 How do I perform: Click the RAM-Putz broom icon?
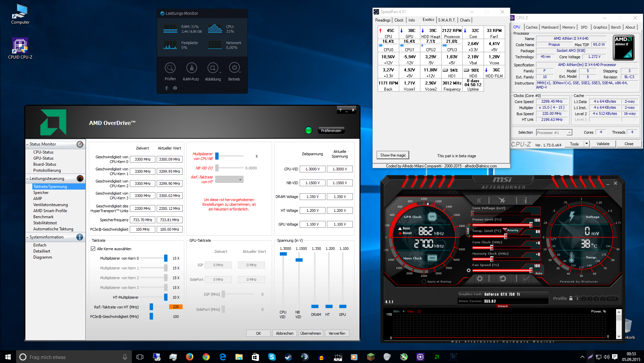tap(192, 68)
